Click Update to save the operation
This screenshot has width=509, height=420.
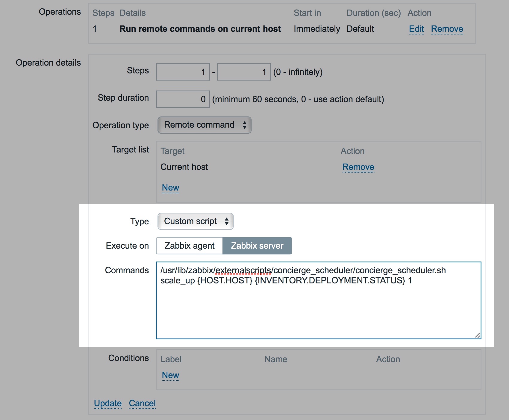(x=108, y=403)
